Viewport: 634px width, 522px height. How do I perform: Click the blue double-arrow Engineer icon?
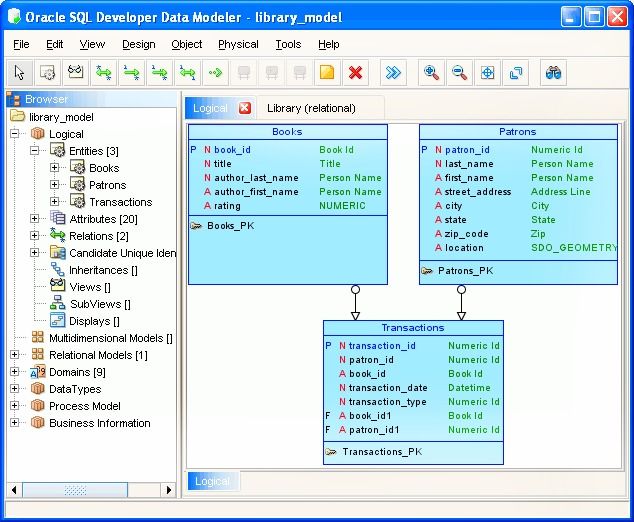tap(394, 72)
